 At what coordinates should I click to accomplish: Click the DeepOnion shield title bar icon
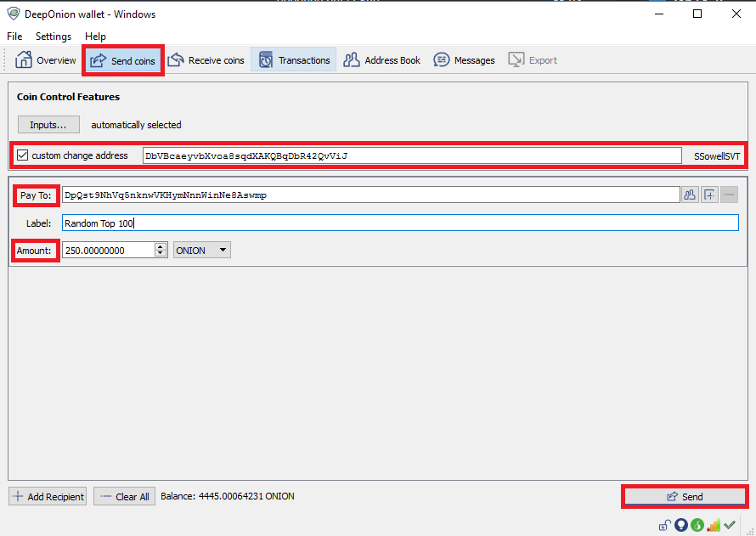pyautogui.click(x=14, y=14)
